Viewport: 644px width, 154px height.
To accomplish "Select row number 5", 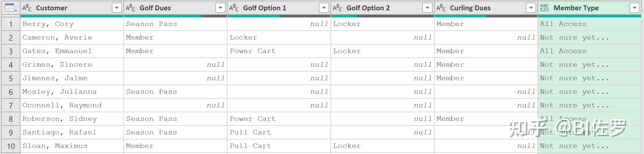I will click(x=11, y=79).
